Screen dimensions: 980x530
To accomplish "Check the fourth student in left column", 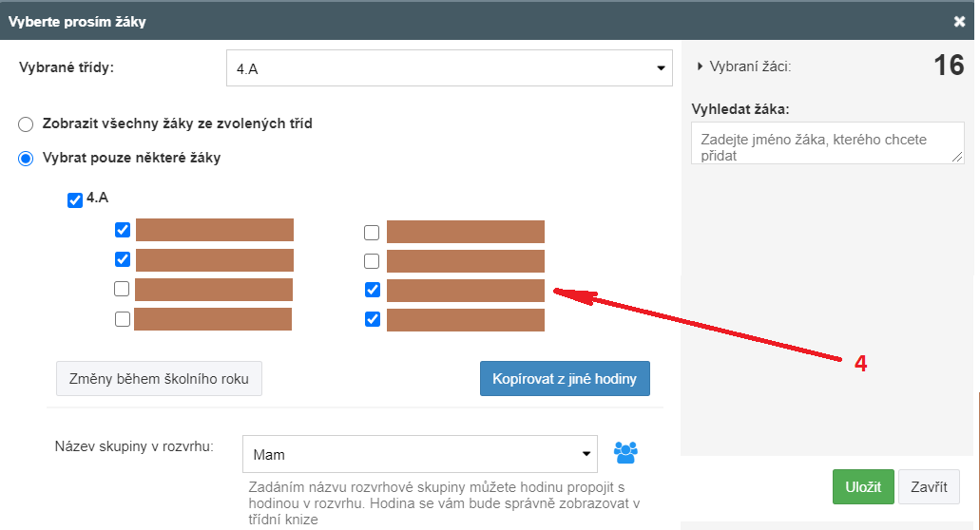I will click(x=123, y=319).
